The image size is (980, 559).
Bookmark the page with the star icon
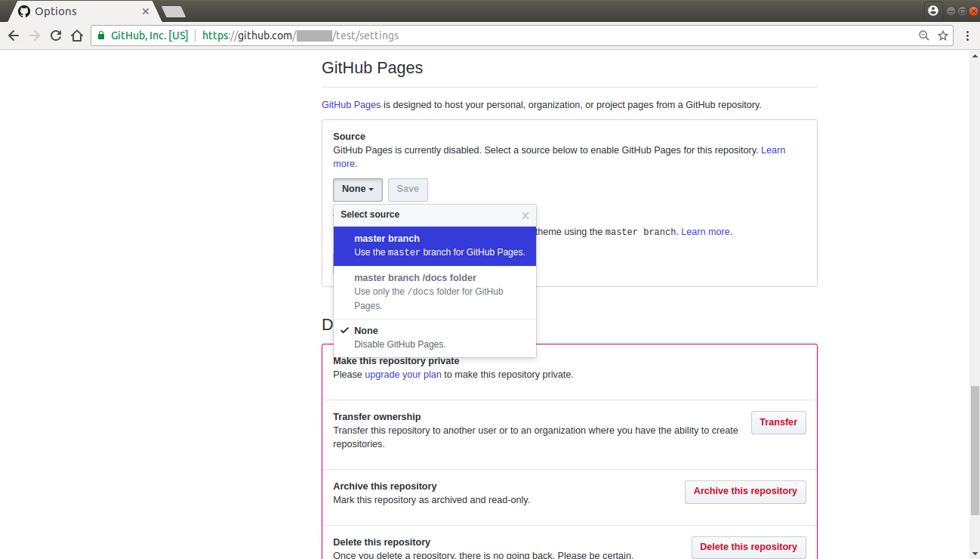[x=943, y=36]
